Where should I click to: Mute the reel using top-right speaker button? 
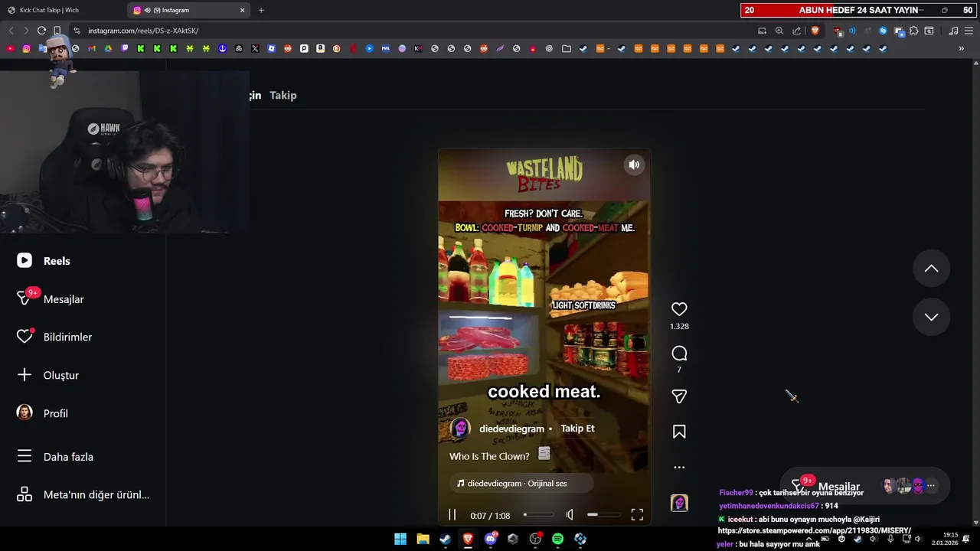point(634,165)
